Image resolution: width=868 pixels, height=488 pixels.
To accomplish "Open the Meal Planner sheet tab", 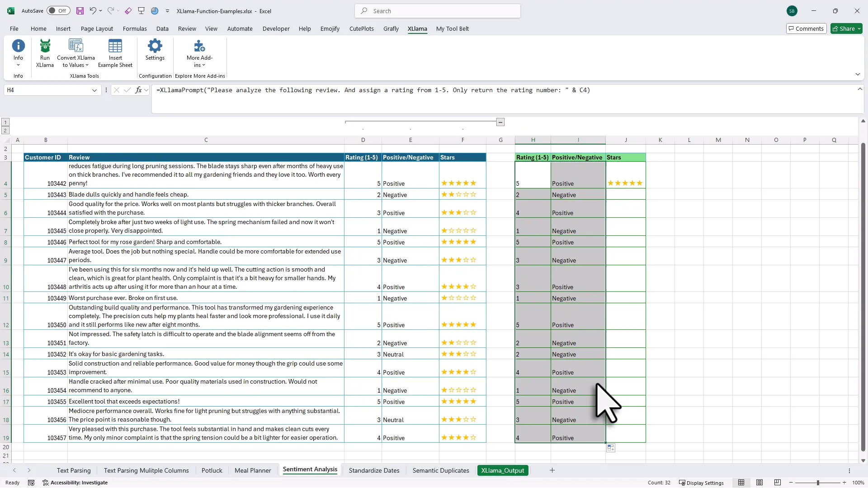I will click(252, 470).
